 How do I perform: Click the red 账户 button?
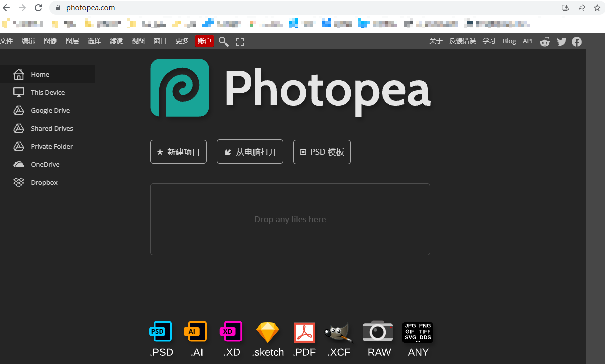pos(205,41)
